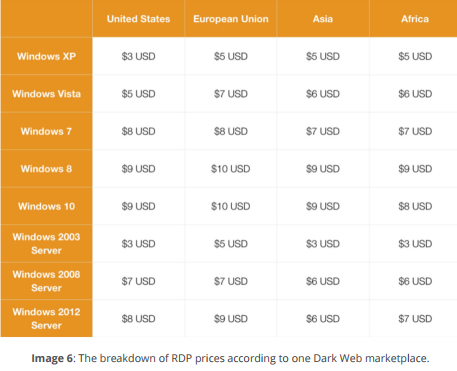Click Windows 2003 Server Africa price cell
Screen dimensions: 457x371
click(x=413, y=244)
